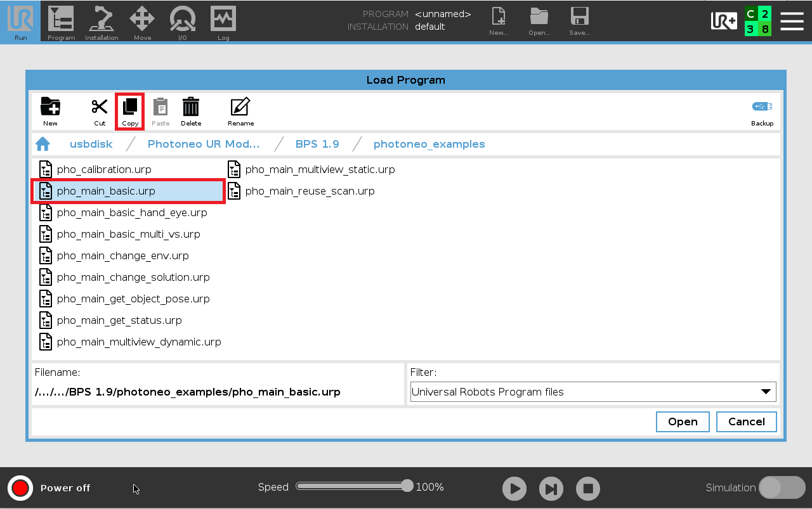The height and width of the screenshot is (509, 812).
Task: Cut the selected file
Action: click(100, 112)
